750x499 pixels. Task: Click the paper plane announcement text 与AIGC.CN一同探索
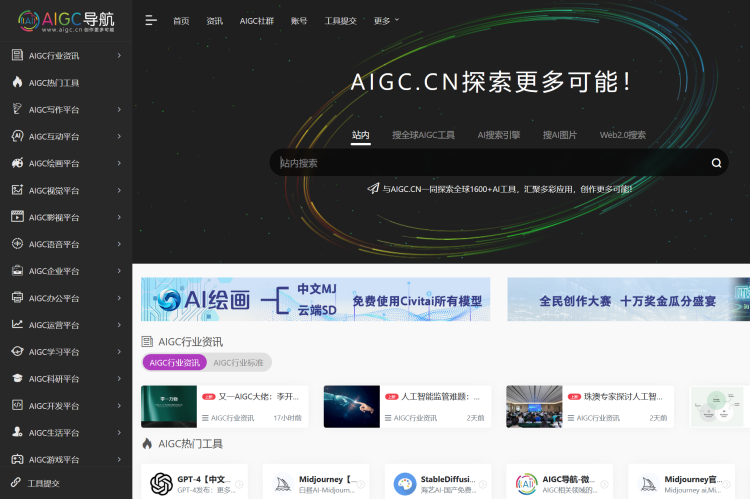point(507,189)
